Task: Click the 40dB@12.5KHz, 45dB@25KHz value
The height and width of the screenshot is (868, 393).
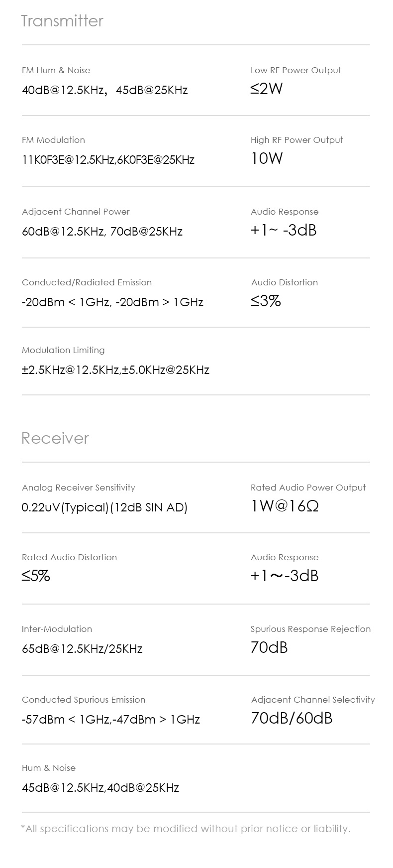Action: point(104,90)
